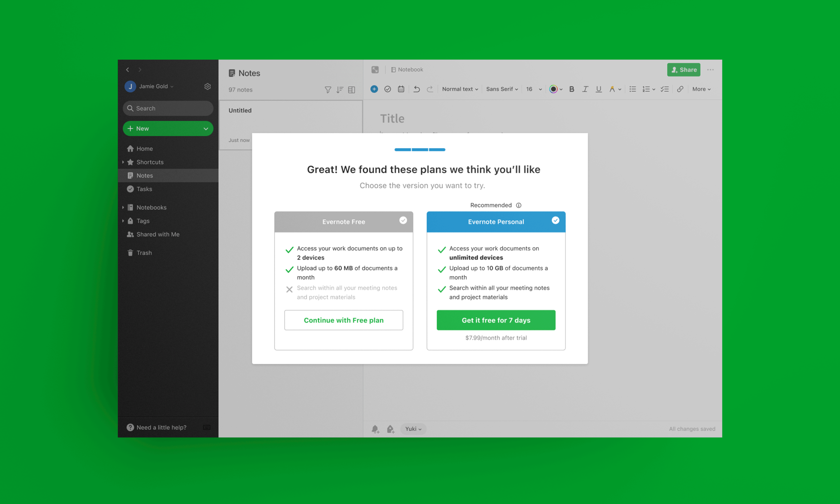Open font color dropdown arrow
Screen dimensions: 840x504
(x=561, y=89)
